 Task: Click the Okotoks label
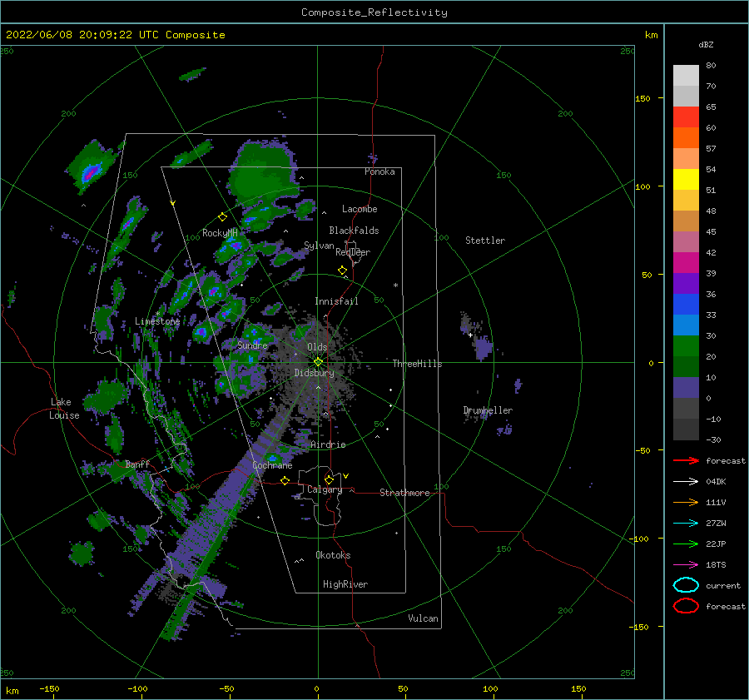click(x=334, y=555)
